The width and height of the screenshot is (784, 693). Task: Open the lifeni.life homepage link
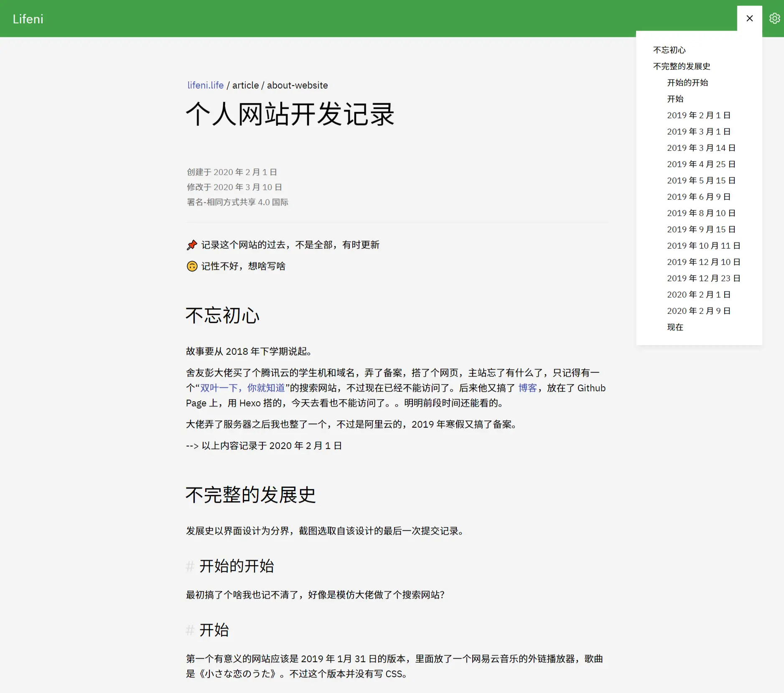click(205, 85)
